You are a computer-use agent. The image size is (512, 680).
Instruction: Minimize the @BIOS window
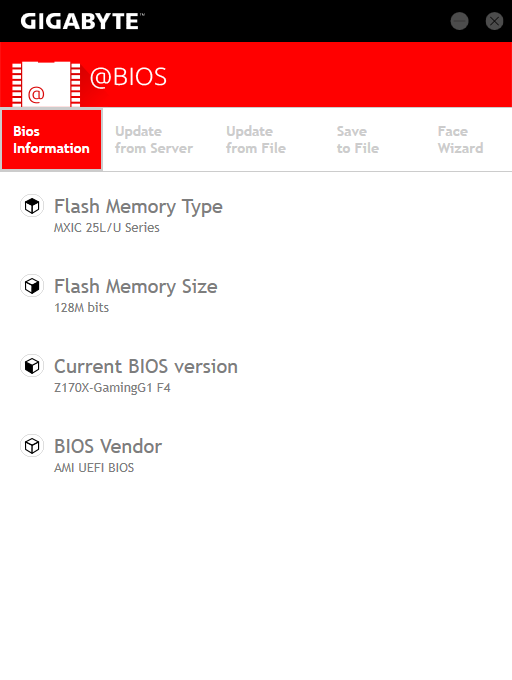(459, 21)
